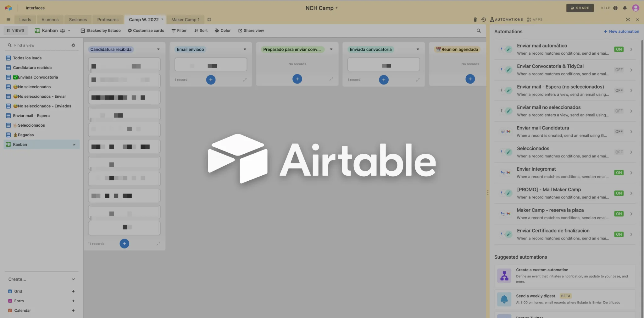Open the Maker Camp 1 tab
This screenshot has width=644, height=318.
coord(185,19)
